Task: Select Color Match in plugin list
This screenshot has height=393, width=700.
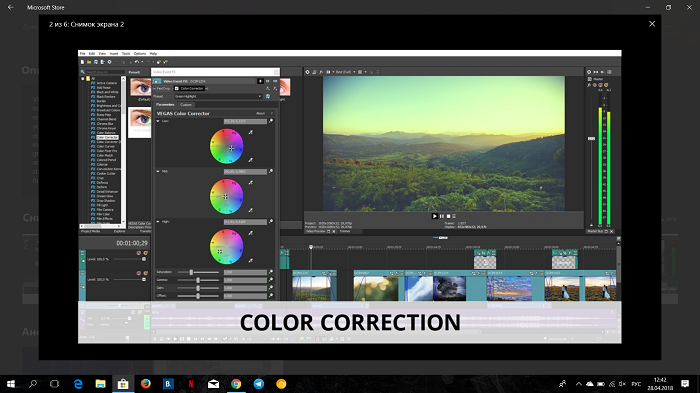Action: [x=105, y=155]
